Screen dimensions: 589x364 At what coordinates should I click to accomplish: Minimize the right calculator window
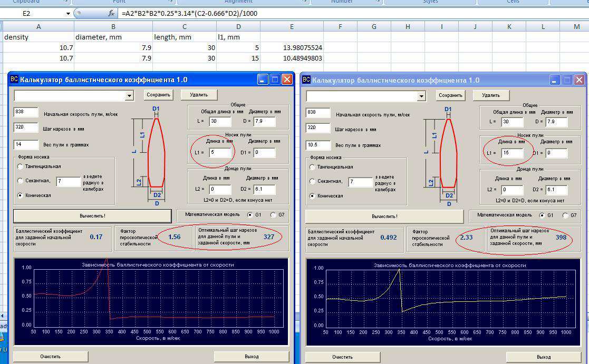555,80
